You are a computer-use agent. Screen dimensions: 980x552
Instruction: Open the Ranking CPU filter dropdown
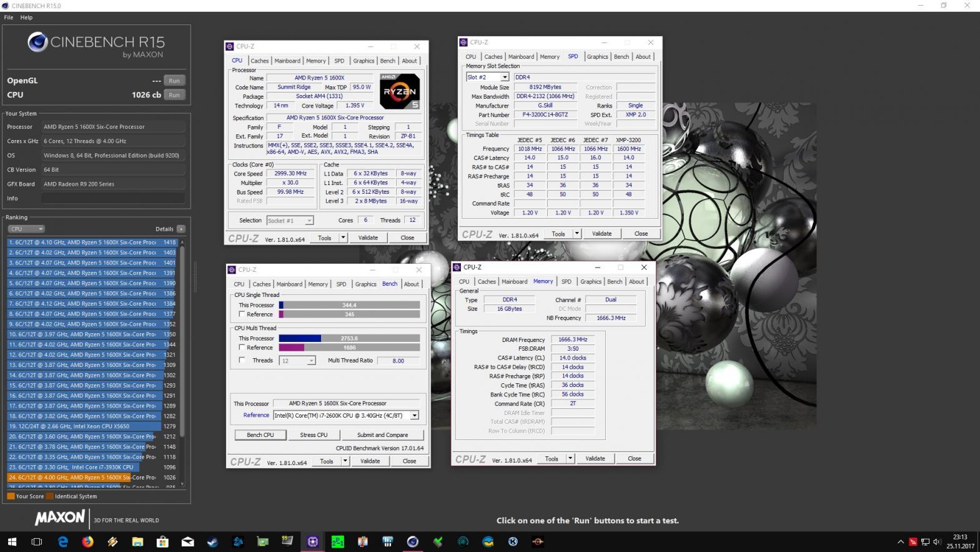tap(26, 229)
